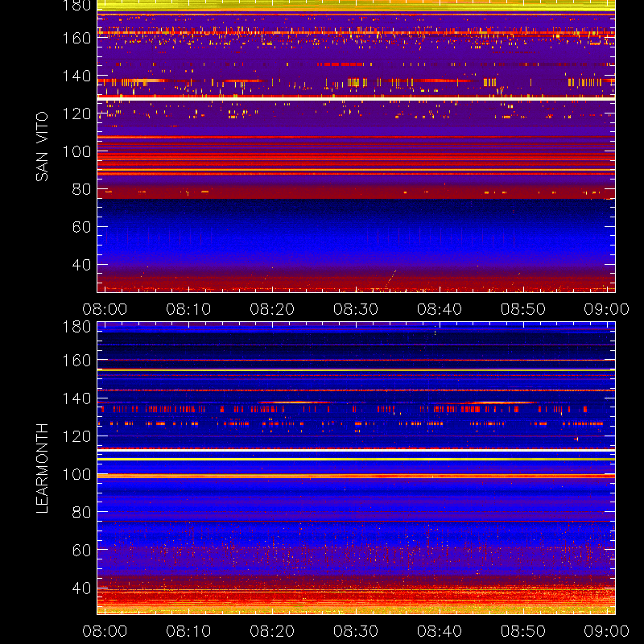Click the 08:00 time label under Learmonth plot
The width and height of the screenshot is (644, 644).
tap(105, 631)
